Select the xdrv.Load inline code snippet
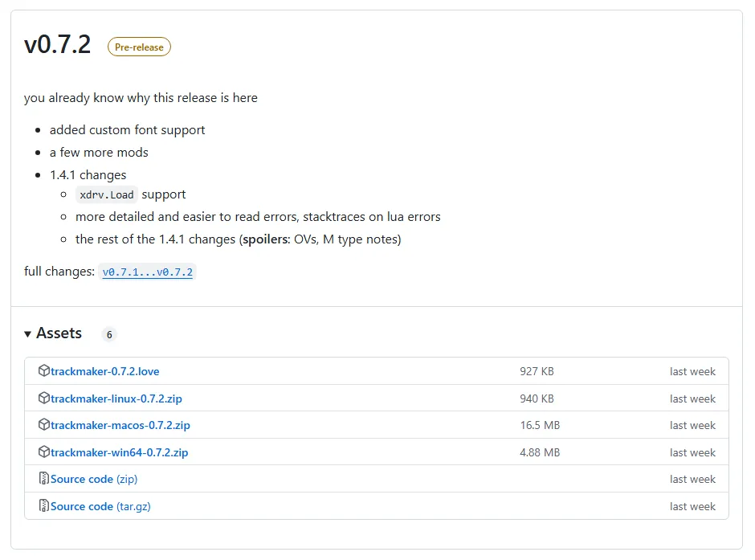Viewport: 755px width, 560px height. [x=106, y=194]
